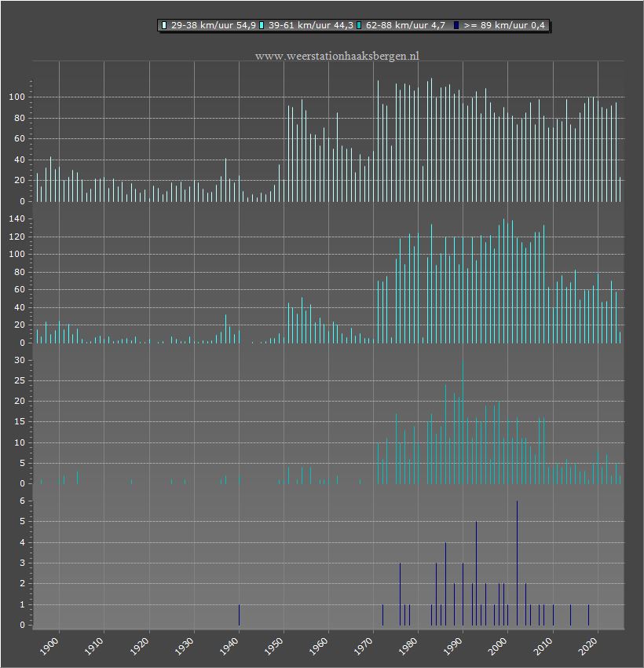Click the 1940 x-axis year label
644x668 pixels.
point(230,646)
